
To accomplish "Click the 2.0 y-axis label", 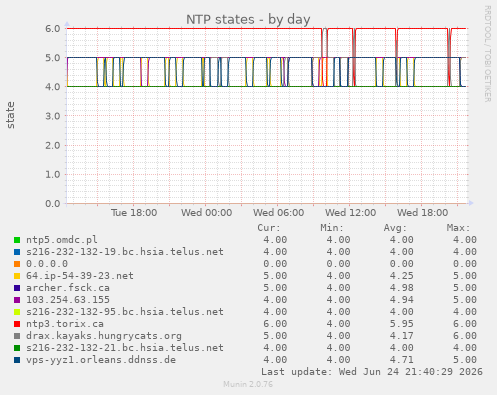I will tap(53, 145).
